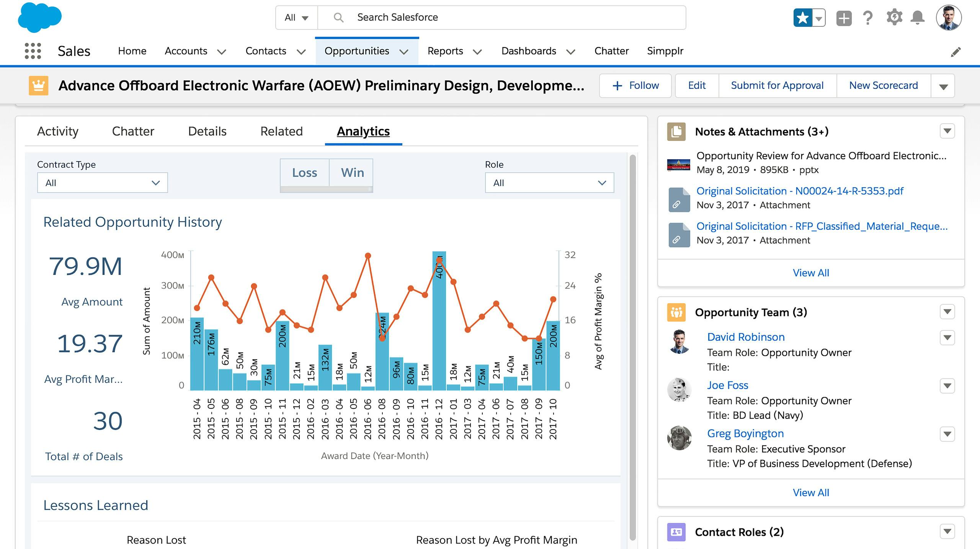Expand Opportunity Team panel menu arrow
The height and width of the screenshot is (549, 980).
click(947, 312)
